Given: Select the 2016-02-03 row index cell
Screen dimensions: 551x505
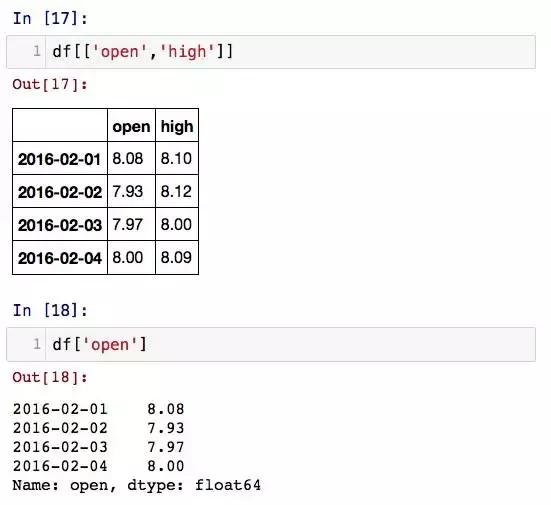Looking at the screenshot, I should (x=60, y=225).
